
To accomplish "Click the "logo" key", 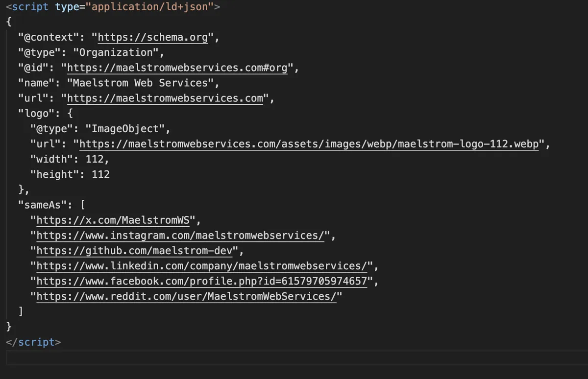I will click(x=36, y=113).
